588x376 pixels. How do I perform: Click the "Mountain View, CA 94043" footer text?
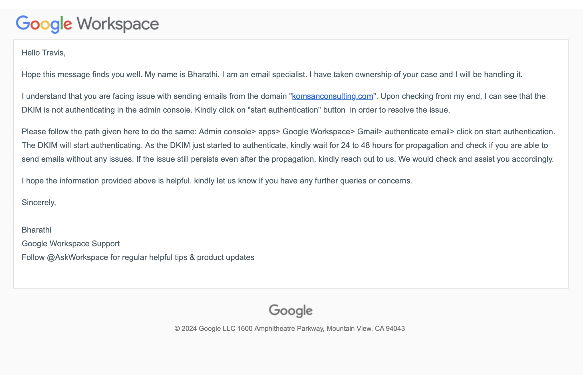tap(366, 329)
